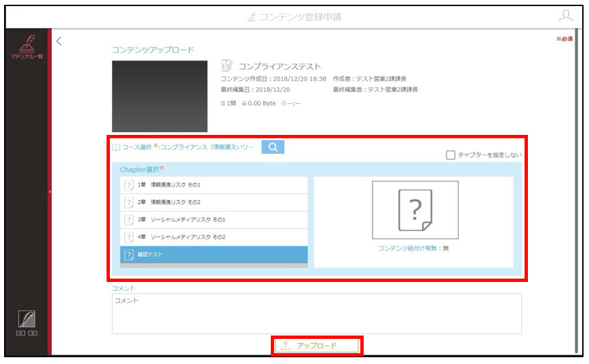Viewport: 589px width, 364px height.
Task: Click the dark content thumbnail preview
Action: pyautogui.click(x=159, y=96)
